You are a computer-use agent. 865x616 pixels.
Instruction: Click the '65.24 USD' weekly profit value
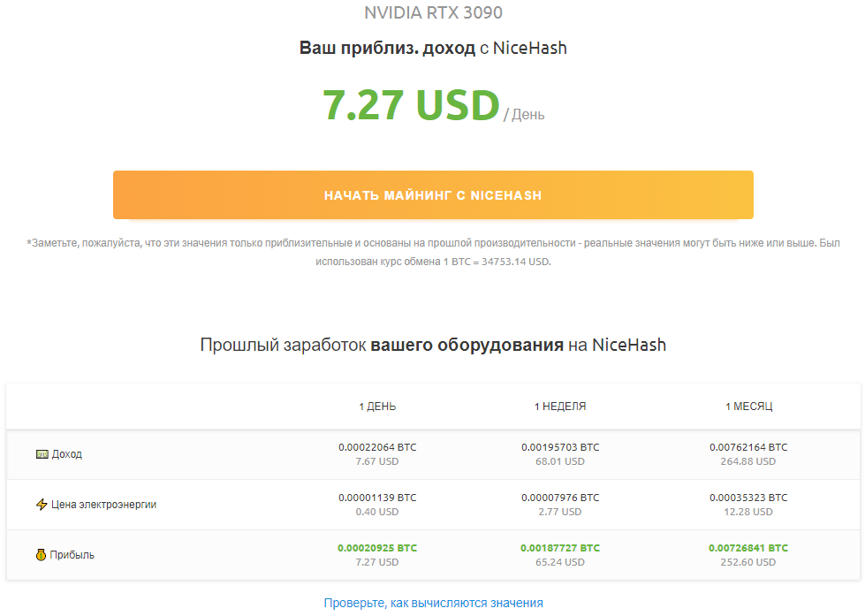click(560, 562)
